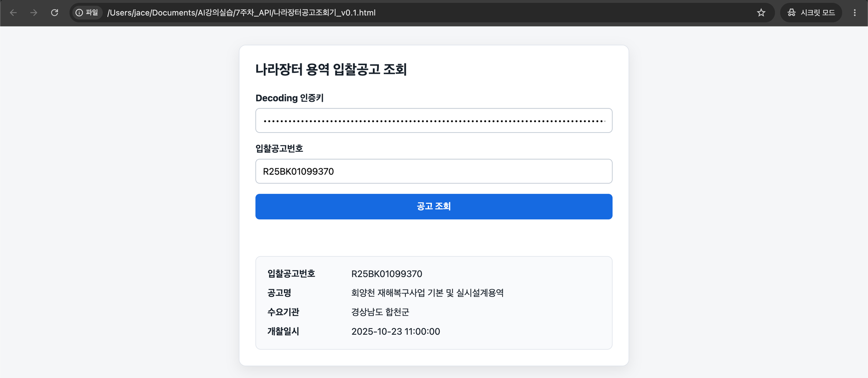The width and height of the screenshot is (868, 378).
Task: Reload the page with the refresh icon
Action: pos(55,13)
